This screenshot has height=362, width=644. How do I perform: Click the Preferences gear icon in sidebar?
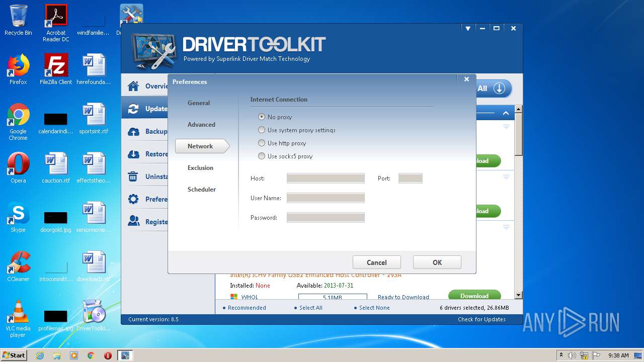tap(133, 199)
